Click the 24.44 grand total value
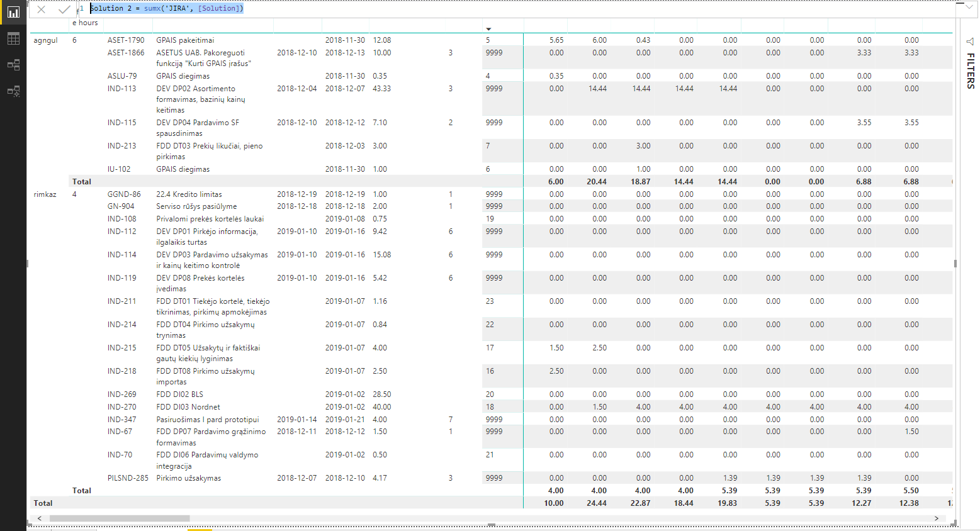Screen dimensions: 980x531 (x=597, y=503)
